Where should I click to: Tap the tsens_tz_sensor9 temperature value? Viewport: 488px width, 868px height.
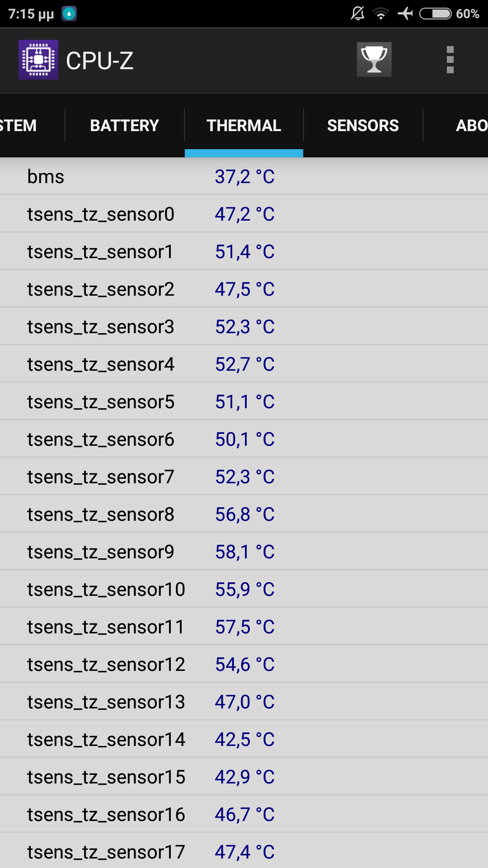244,552
